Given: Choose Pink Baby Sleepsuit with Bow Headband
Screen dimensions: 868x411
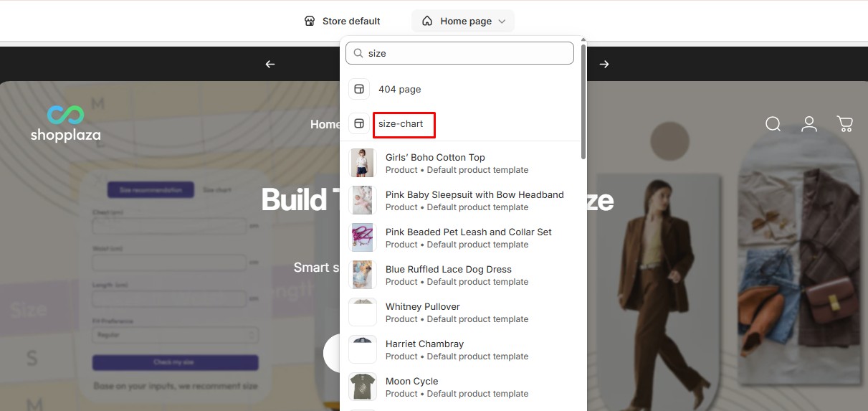Looking at the screenshot, I should pos(474,195).
